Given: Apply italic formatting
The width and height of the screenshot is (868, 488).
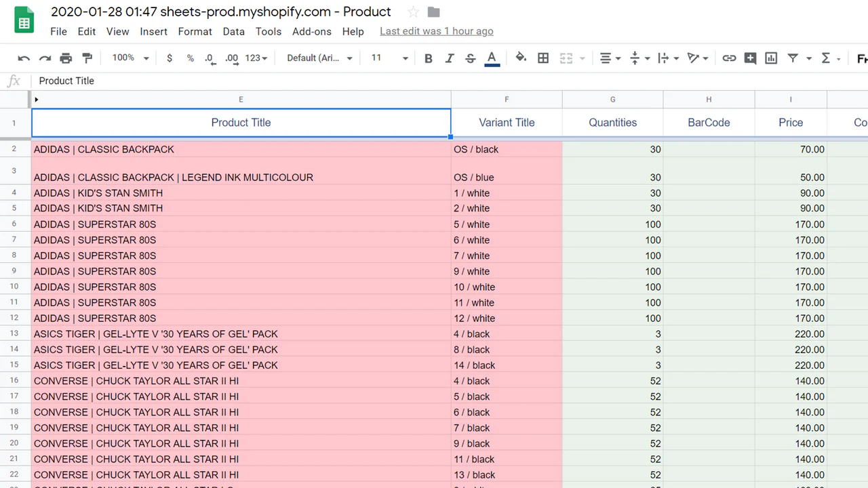Looking at the screenshot, I should (449, 58).
